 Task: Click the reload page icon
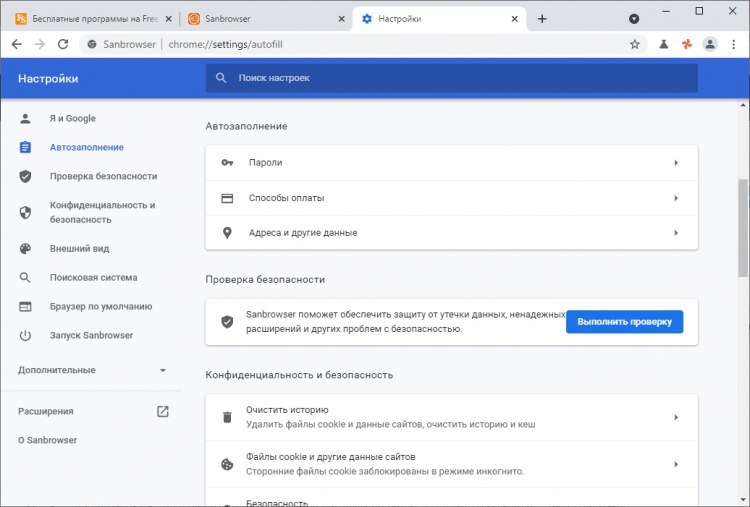63,44
